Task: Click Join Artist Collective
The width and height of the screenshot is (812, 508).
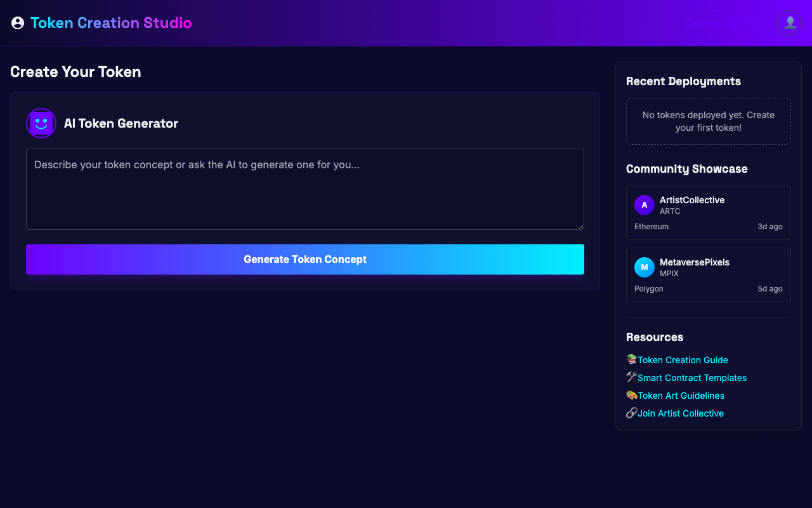Action: pos(681,413)
